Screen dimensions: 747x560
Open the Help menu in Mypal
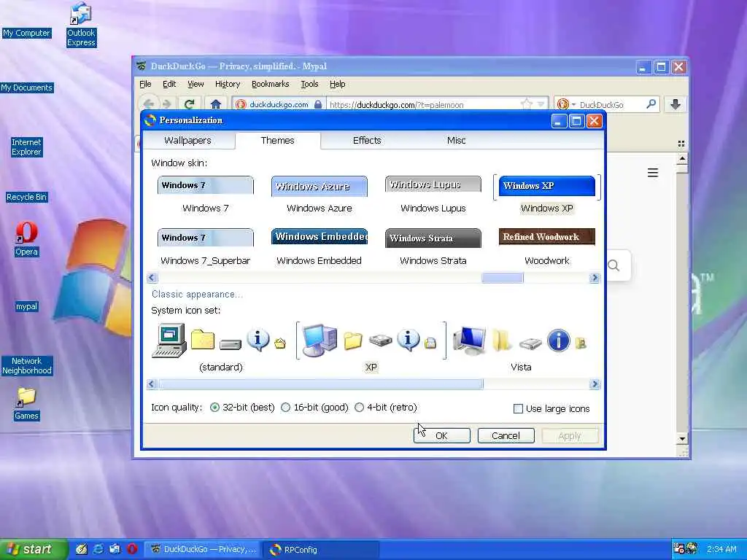(x=337, y=85)
